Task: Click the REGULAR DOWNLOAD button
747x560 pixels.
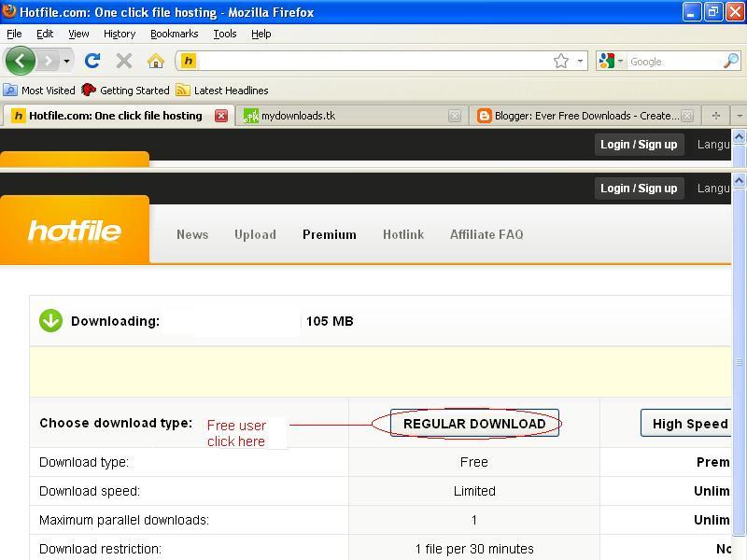Action: [x=474, y=423]
